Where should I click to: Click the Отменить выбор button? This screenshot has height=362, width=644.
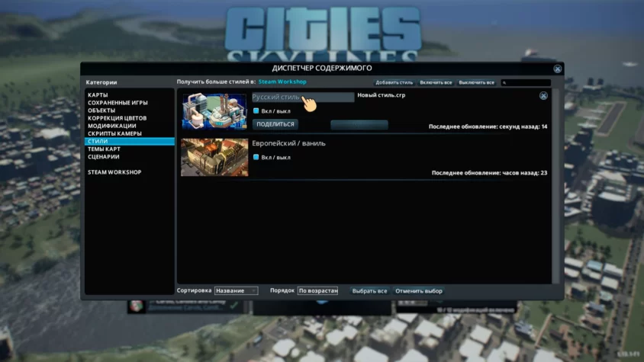418,291
